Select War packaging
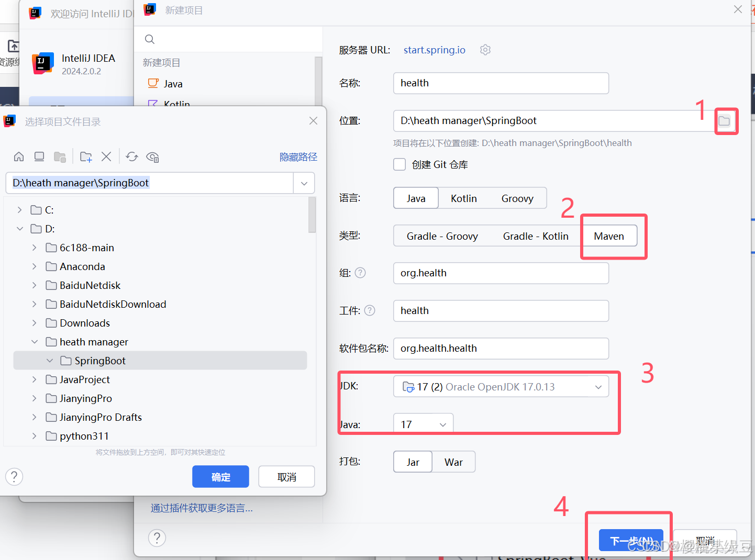Viewport: 755px width, 560px height. pyautogui.click(x=453, y=462)
